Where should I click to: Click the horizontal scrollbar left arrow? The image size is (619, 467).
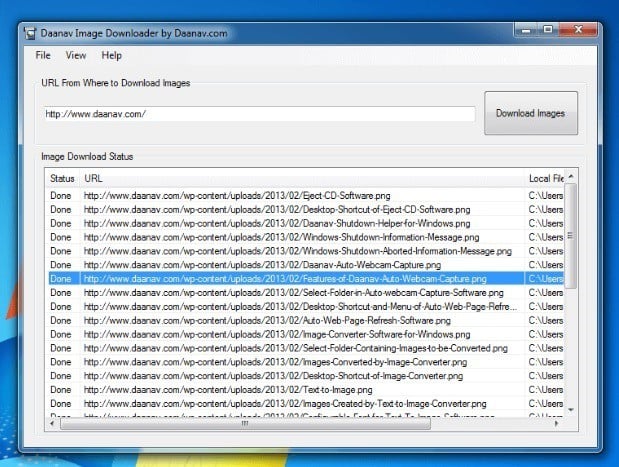52,424
